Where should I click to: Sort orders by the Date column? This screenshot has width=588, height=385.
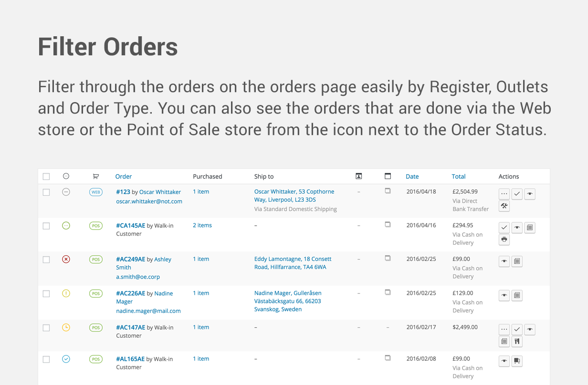412,177
